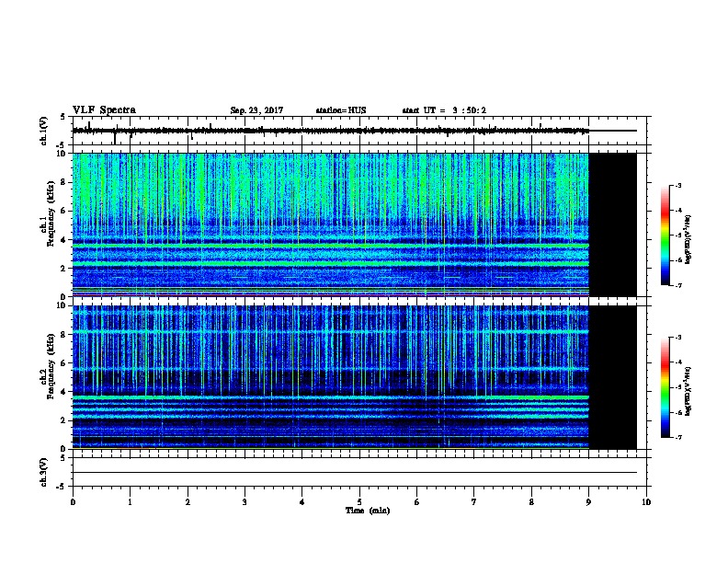The height and width of the screenshot is (563, 728).
Task: Click time axis tick label "0"
Action: [x=73, y=502]
